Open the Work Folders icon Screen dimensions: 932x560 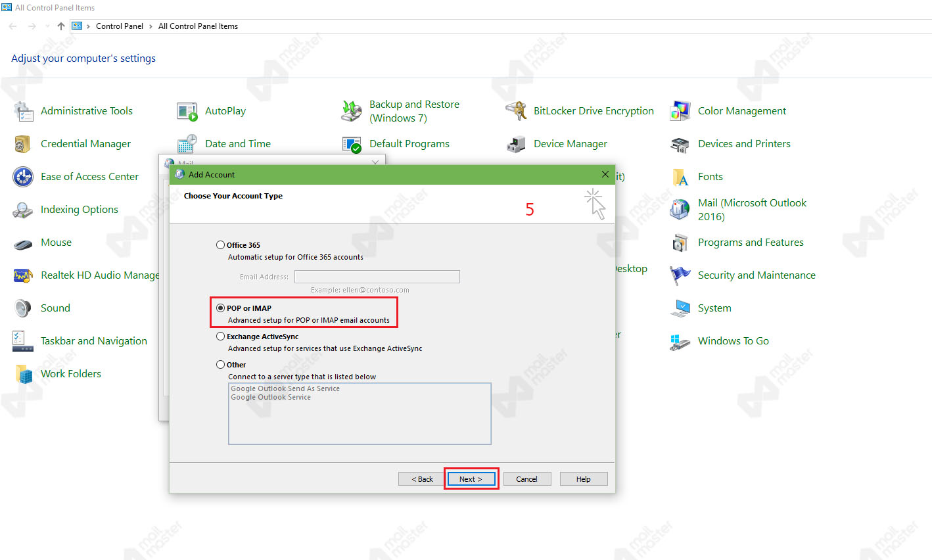(x=23, y=374)
